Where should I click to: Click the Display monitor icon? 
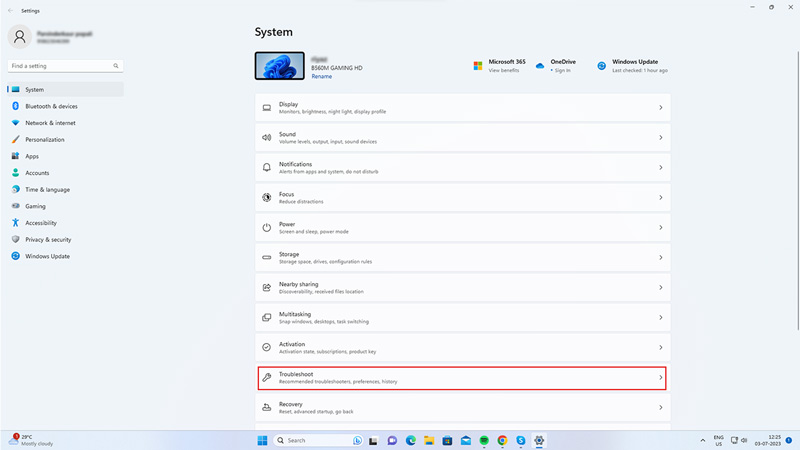point(267,108)
